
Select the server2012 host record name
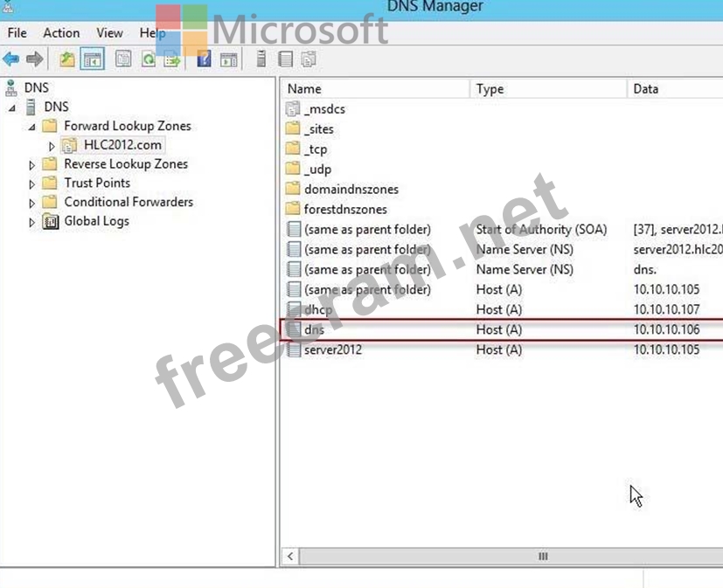pos(333,349)
